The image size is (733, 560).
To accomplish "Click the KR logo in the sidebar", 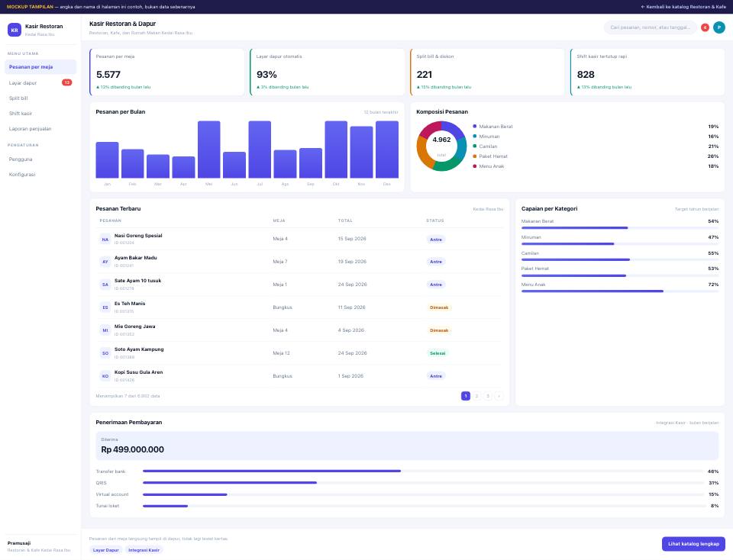I will [x=15, y=30].
